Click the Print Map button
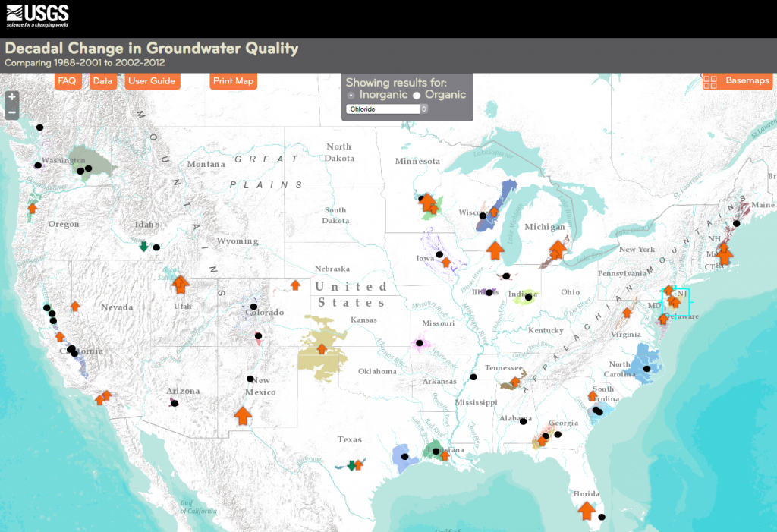The width and height of the screenshot is (777, 532). pos(233,81)
